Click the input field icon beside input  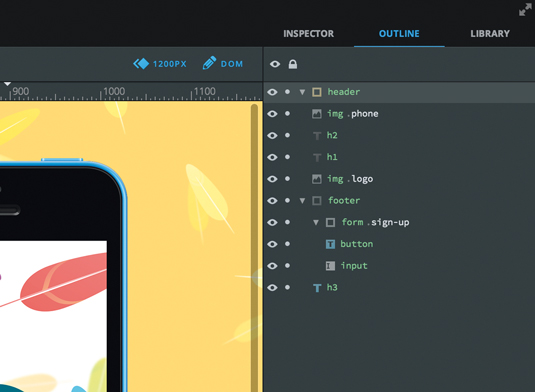[330, 266]
